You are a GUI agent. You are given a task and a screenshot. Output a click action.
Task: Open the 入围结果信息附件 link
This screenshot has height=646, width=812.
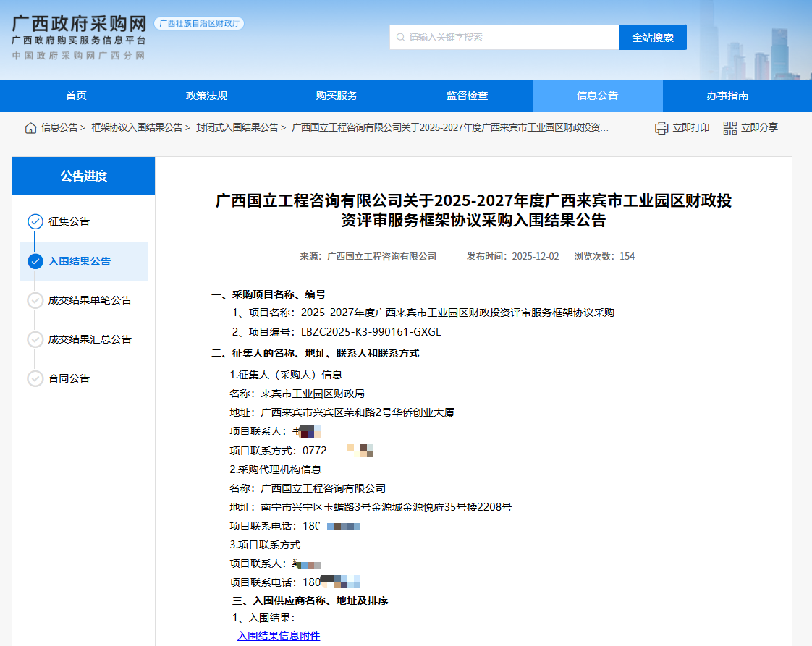(x=278, y=636)
